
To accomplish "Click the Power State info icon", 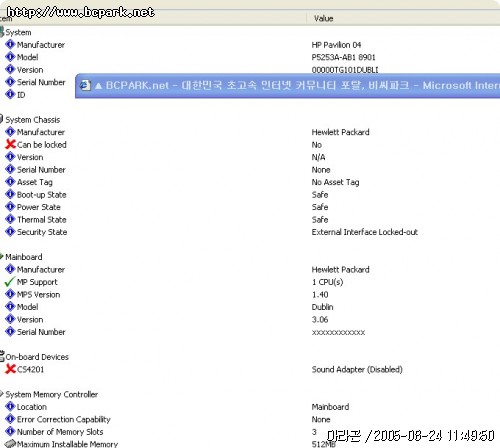I will pos(10,207).
